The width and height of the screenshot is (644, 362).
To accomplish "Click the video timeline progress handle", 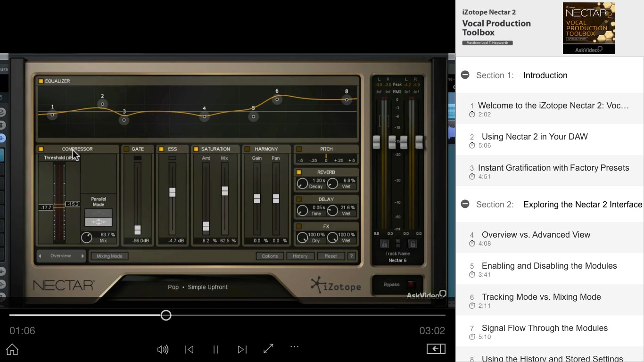I will 165,315.
